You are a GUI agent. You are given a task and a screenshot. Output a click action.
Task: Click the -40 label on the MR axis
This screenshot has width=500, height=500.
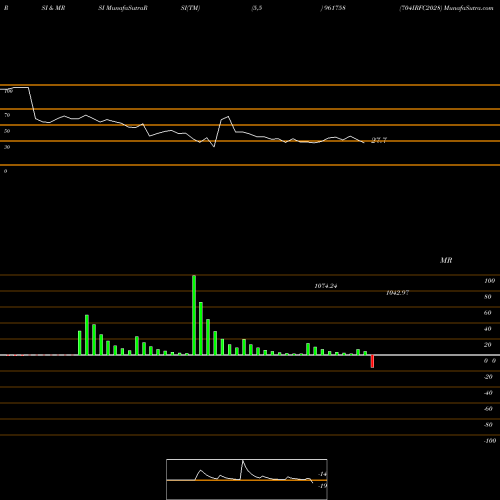pyautogui.click(x=488, y=393)
